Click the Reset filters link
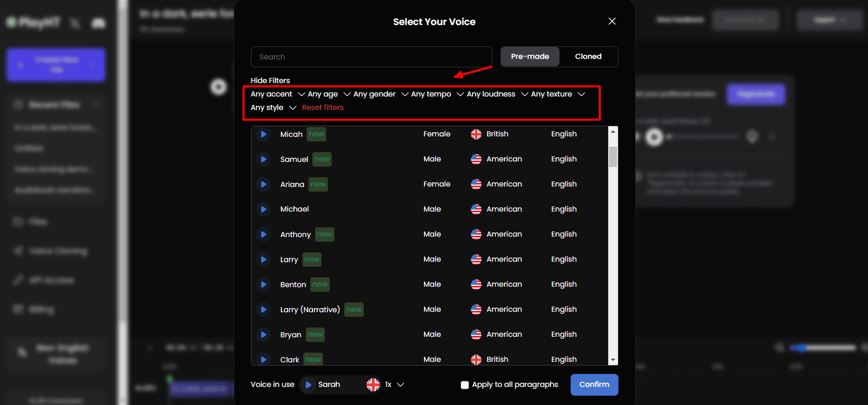Screen dimensions: 868x405 tap(322, 108)
